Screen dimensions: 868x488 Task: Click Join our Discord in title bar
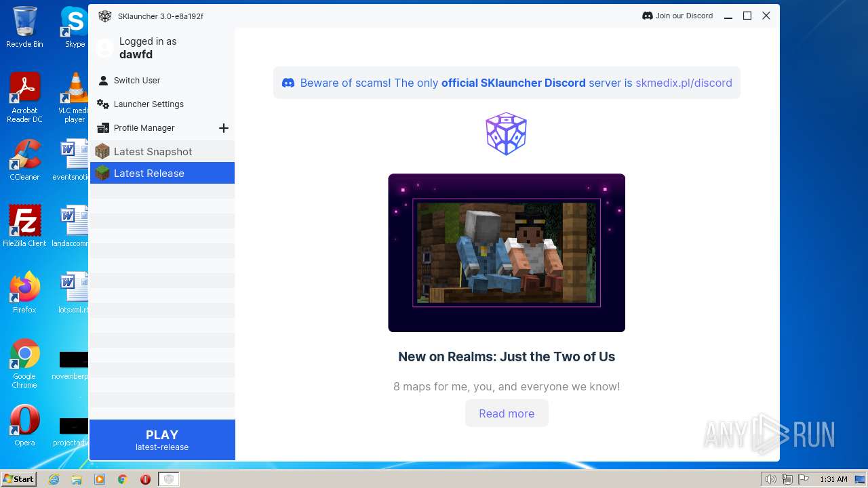click(677, 16)
